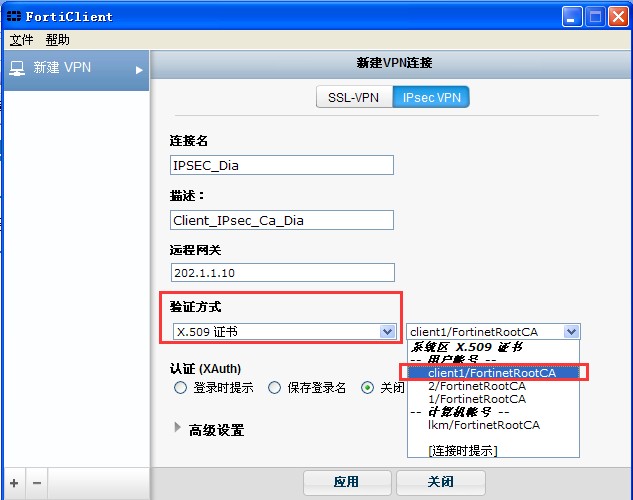Click the 远程网关 field containing 202.1.1.10
The width and height of the screenshot is (633, 500).
click(282, 272)
